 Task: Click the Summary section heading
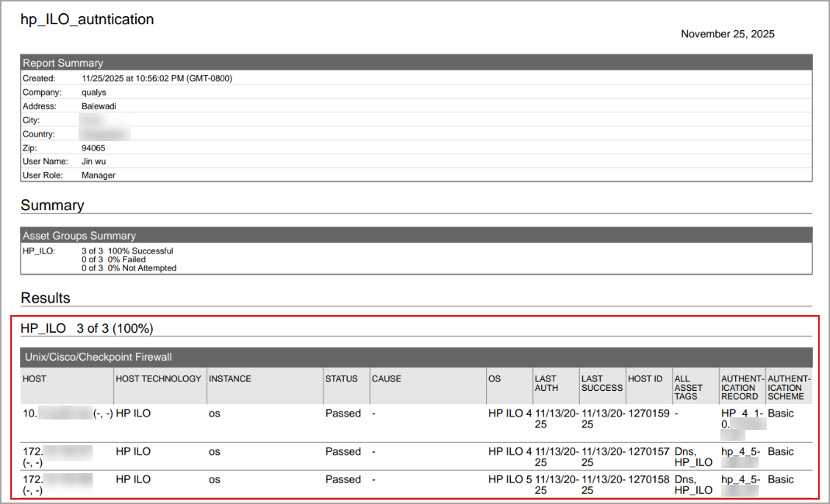[52, 205]
